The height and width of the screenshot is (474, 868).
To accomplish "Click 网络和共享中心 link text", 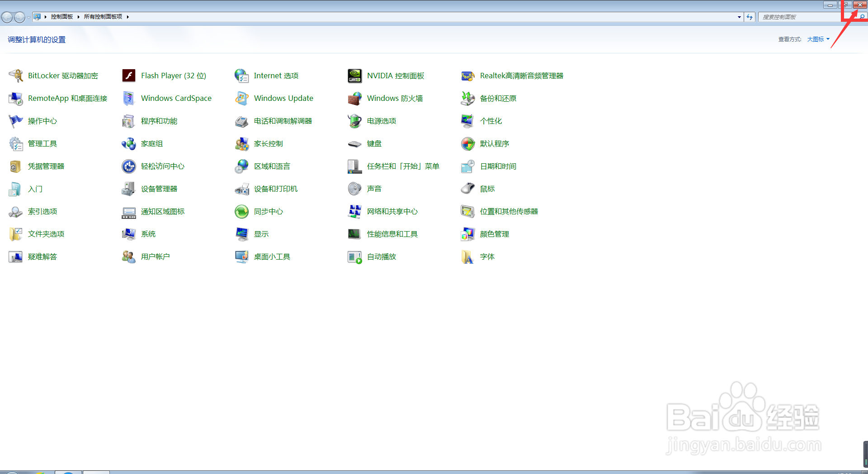I will [392, 211].
